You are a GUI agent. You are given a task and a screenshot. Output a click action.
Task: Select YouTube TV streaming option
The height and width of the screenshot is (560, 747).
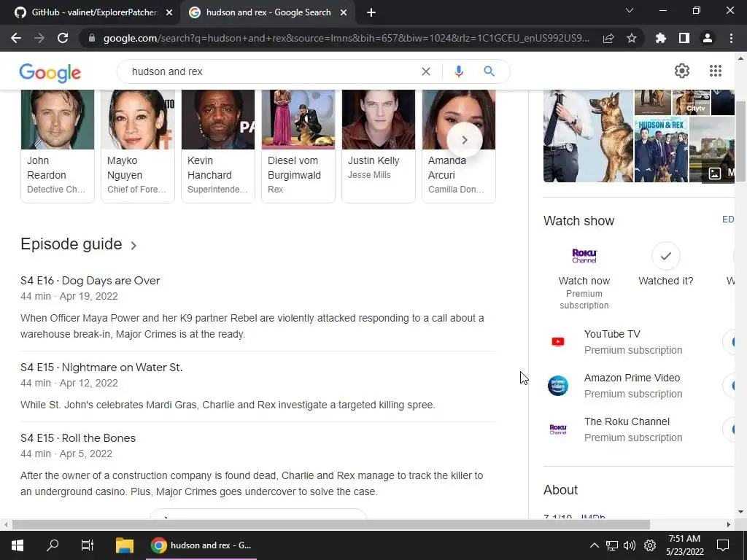point(634,341)
